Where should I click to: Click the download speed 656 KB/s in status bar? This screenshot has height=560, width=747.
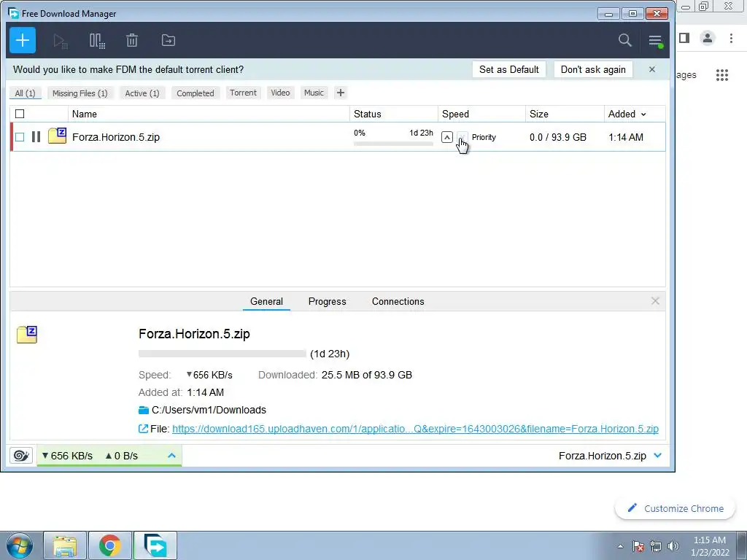pos(67,456)
